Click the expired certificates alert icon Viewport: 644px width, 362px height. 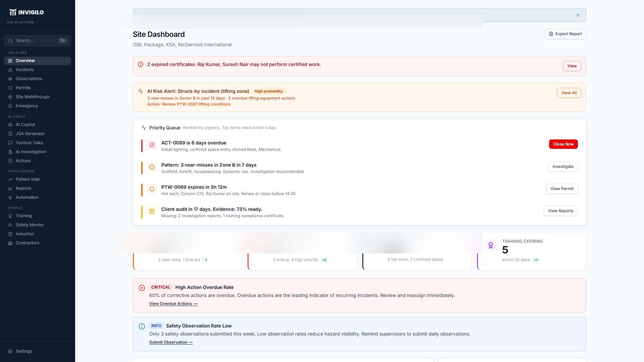(x=141, y=64)
